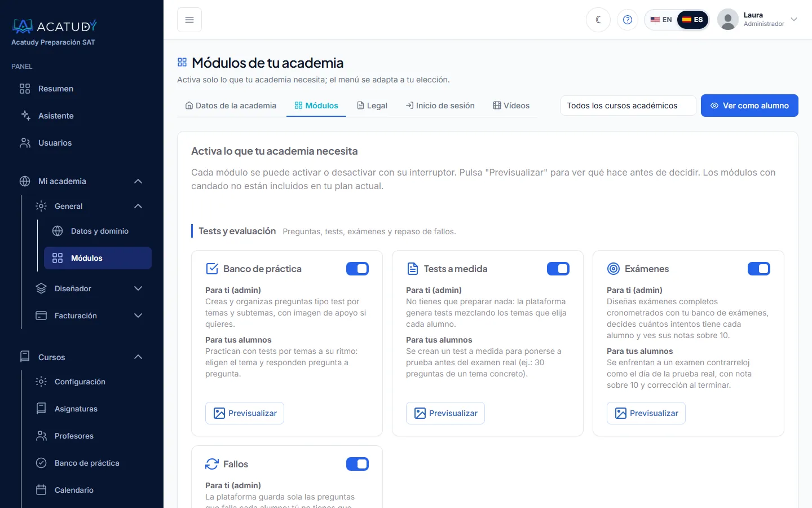812x508 pixels.
Task: Click the Exámenes target icon
Action: [613, 269]
